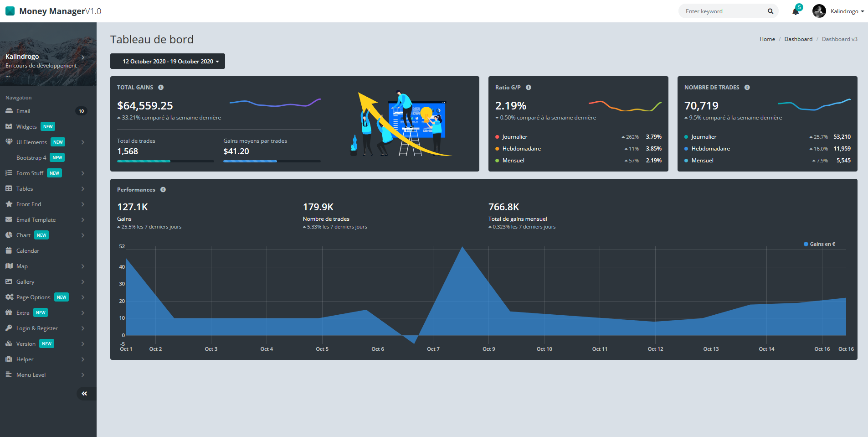The image size is (868, 437).
Task: Expand the Tables sidebar menu
Action: (x=46, y=188)
